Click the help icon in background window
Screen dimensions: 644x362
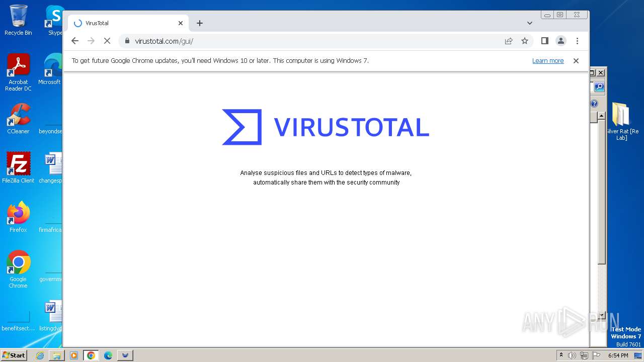pyautogui.click(x=594, y=104)
